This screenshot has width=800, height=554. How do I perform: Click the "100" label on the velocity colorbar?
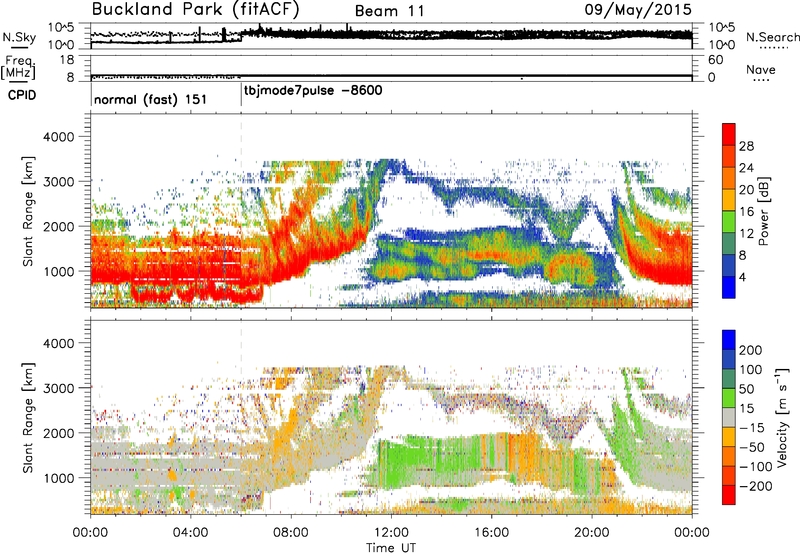tap(751, 370)
